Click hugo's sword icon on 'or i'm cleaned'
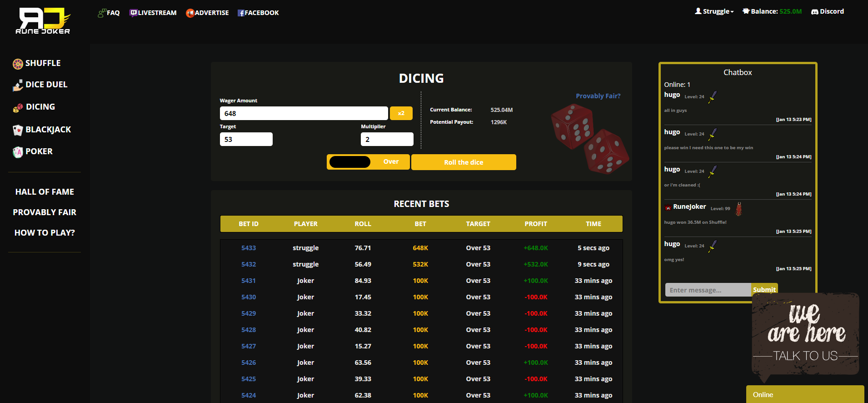Viewport: 868px width, 403px height. coord(713,171)
